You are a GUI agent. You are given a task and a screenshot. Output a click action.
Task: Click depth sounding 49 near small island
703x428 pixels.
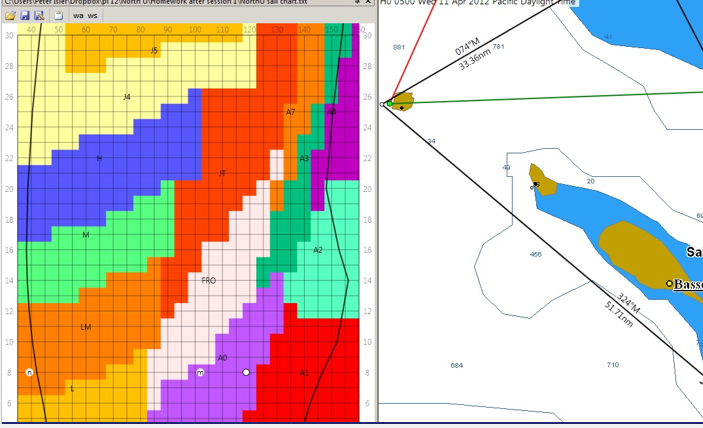pyautogui.click(x=506, y=168)
